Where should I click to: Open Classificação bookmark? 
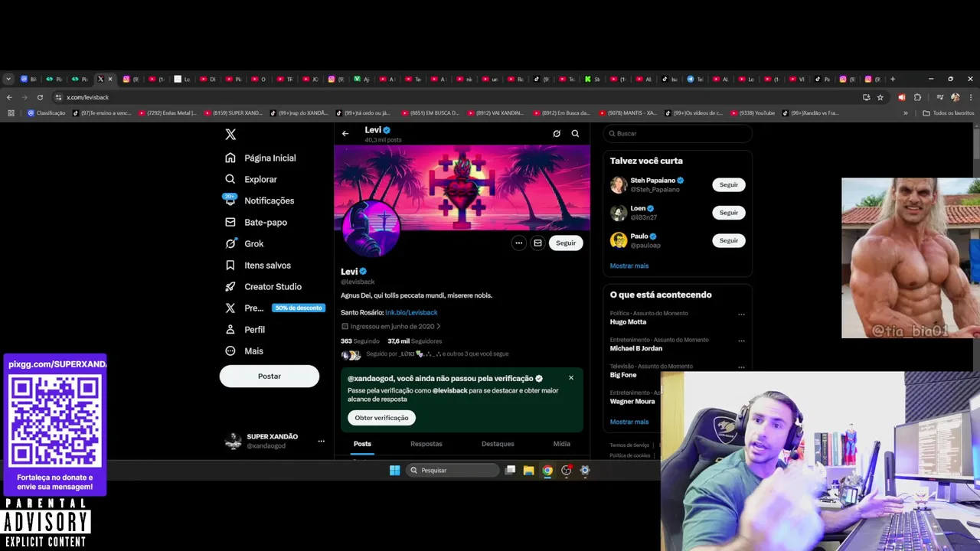point(47,112)
